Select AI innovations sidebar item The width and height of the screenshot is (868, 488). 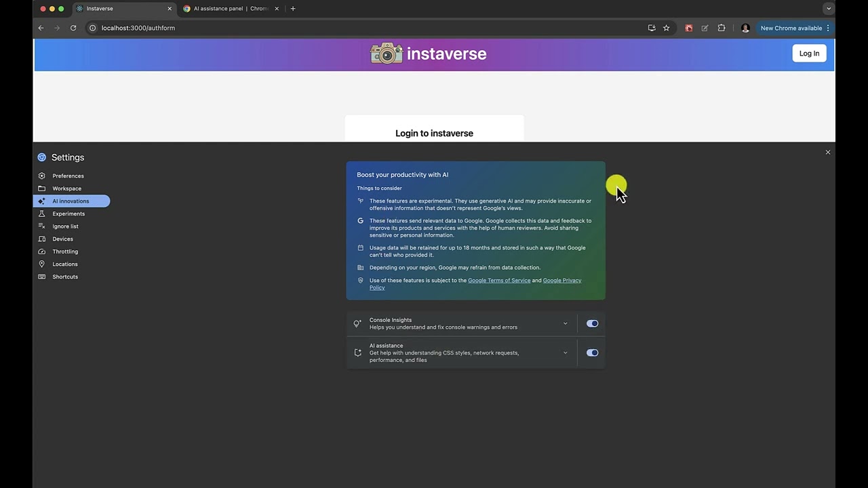click(71, 201)
